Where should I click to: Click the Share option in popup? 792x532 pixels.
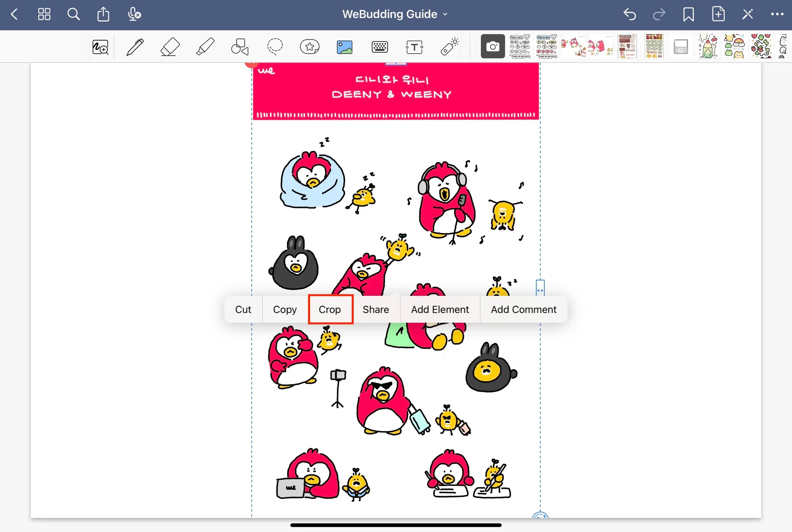point(376,309)
